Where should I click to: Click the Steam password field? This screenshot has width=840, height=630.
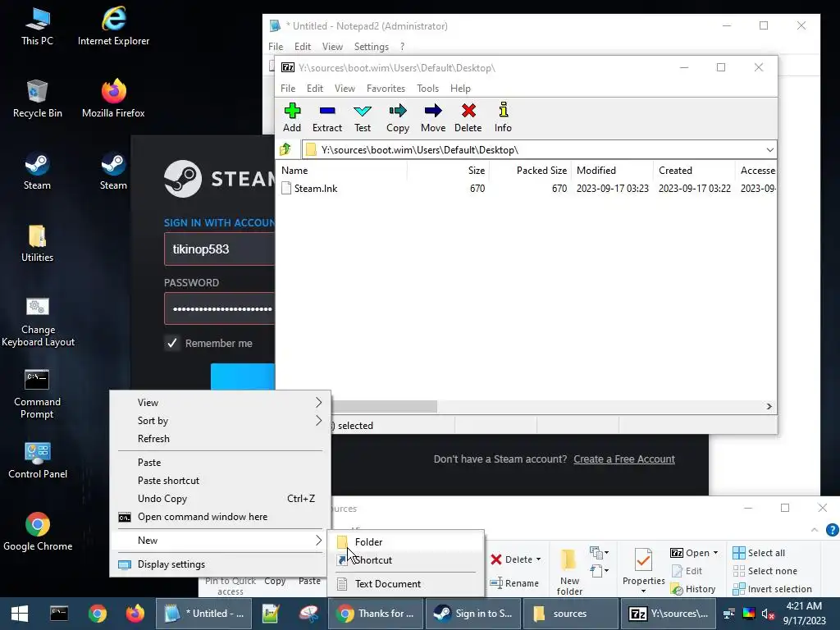[220, 308]
